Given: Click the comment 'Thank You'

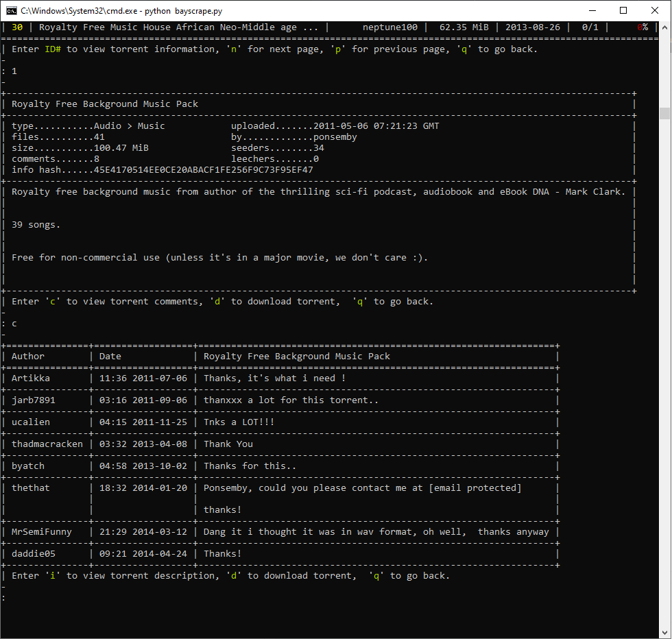Looking at the screenshot, I should (x=228, y=444).
